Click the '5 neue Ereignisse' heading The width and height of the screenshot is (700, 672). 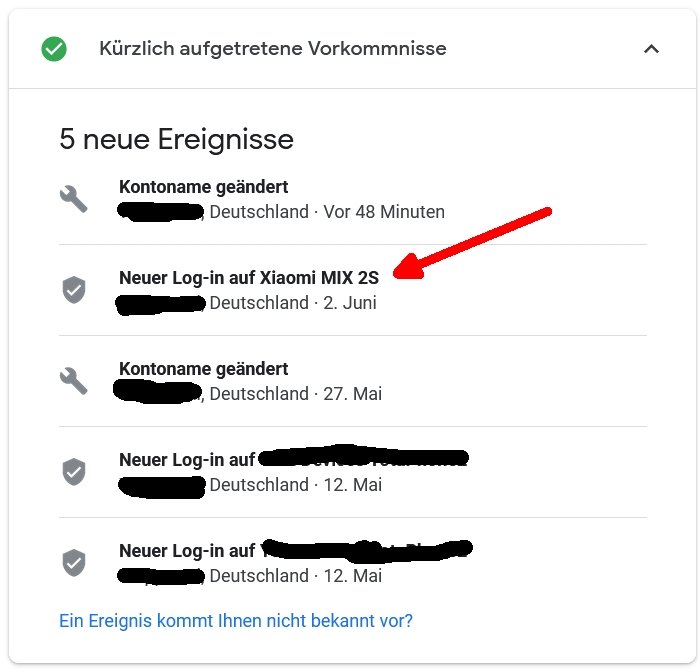click(176, 139)
